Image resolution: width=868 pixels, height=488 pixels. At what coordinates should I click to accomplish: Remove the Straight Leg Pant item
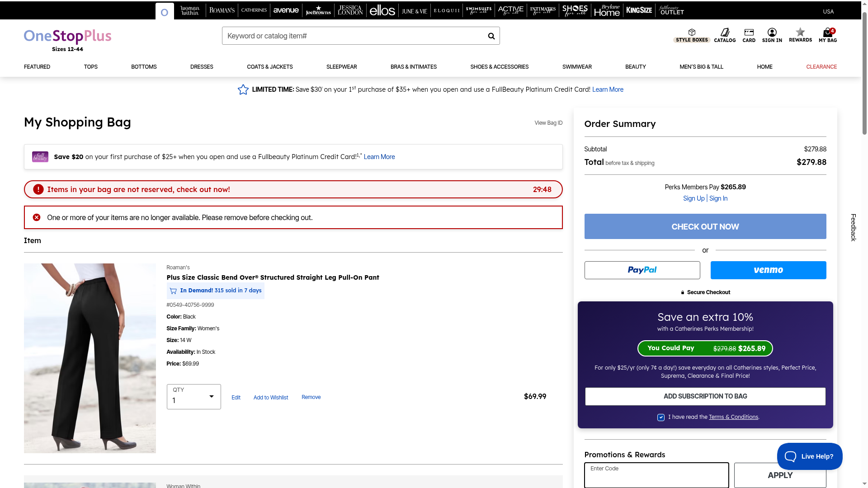(x=311, y=397)
